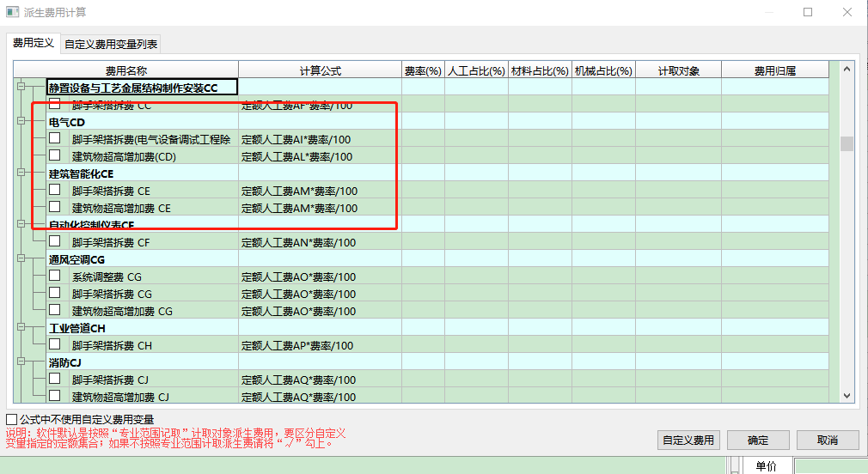Switch to the 费用定义 tab
The height and width of the screenshot is (474, 868).
[x=34, y=43]
